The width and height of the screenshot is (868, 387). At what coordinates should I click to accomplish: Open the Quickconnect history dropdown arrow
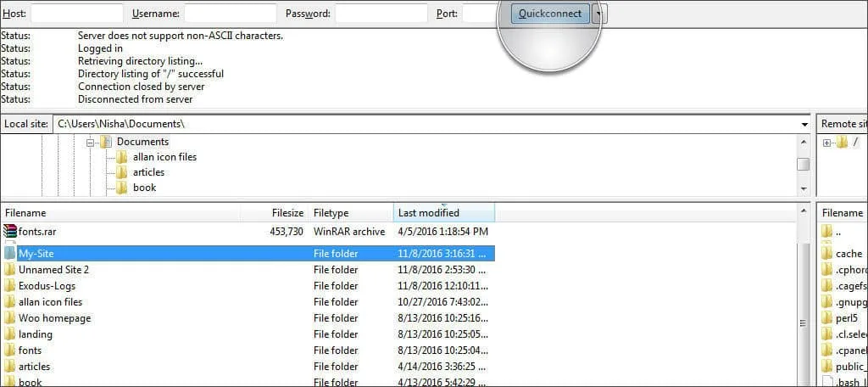pos(599,14)
